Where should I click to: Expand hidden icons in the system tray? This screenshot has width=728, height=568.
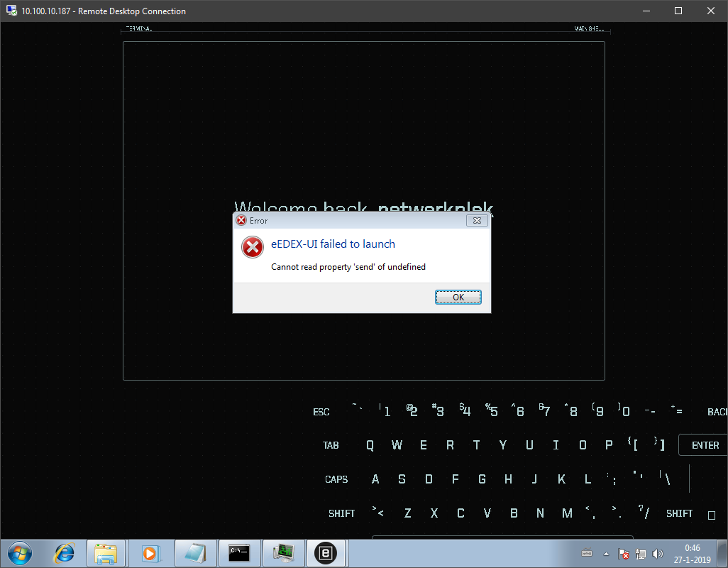[x=605, y=553]
